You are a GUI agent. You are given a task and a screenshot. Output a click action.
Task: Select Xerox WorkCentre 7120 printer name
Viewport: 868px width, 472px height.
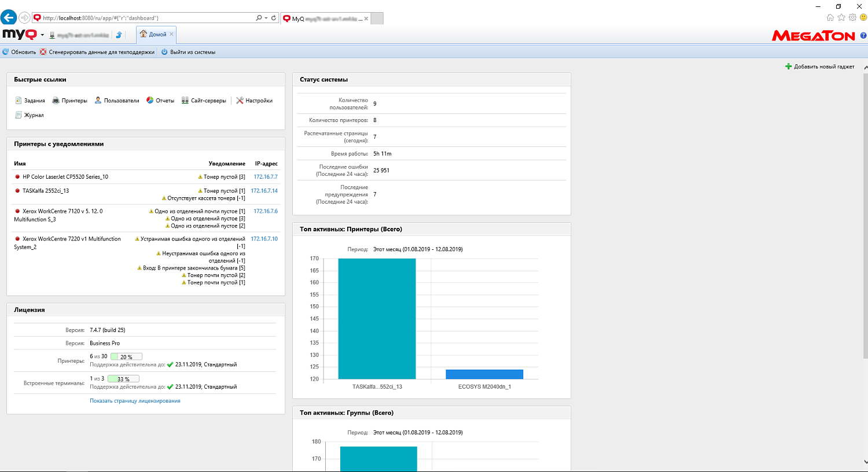click(58, 215)
